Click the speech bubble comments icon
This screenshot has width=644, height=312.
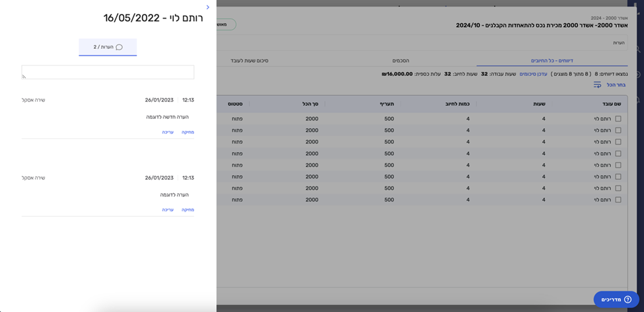point(119,47)
